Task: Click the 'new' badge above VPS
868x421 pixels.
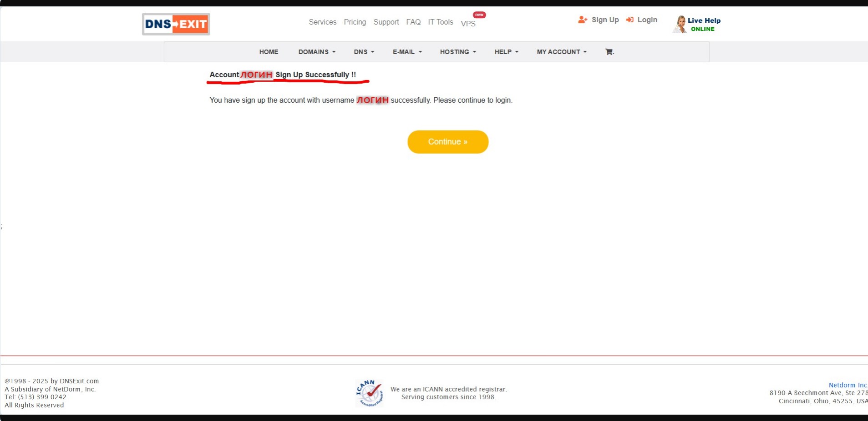Action: pyautogui.click(x=478, y=14)
